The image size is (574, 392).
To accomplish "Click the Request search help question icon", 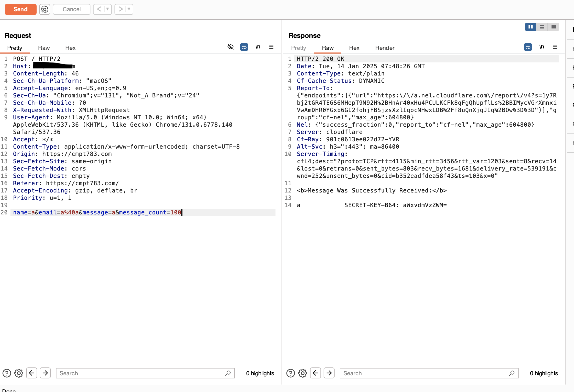I will 7,373.
